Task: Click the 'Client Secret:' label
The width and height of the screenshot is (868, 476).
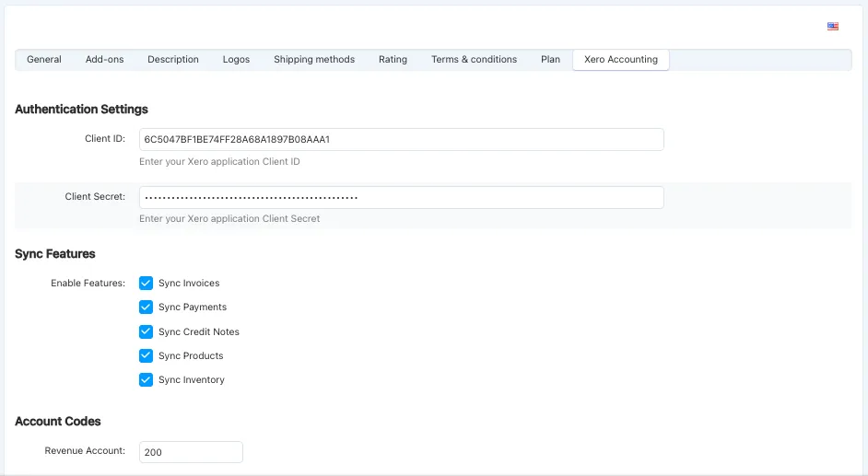Action: [x=95, y=196]
